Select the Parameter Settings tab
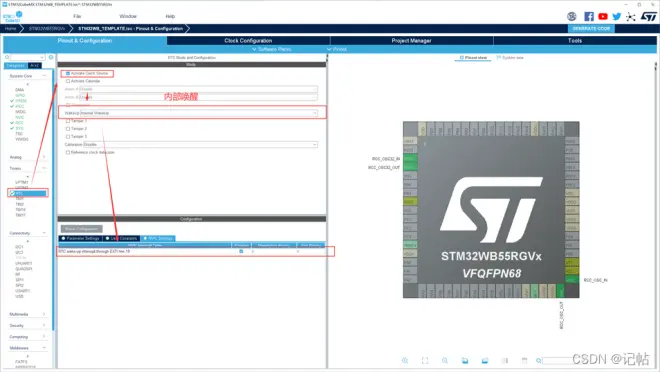Screen dimensions: 660x372 tap(80, 238)
